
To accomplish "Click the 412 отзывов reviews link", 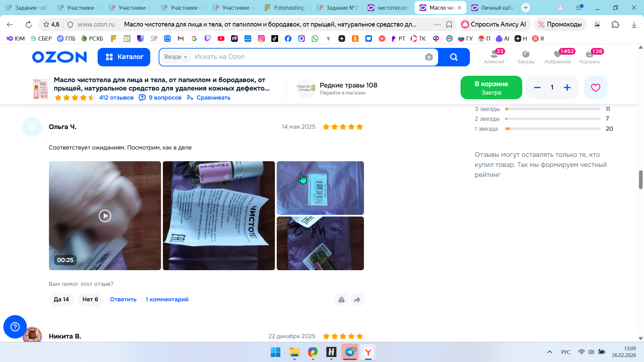I will tap(116, 98).
